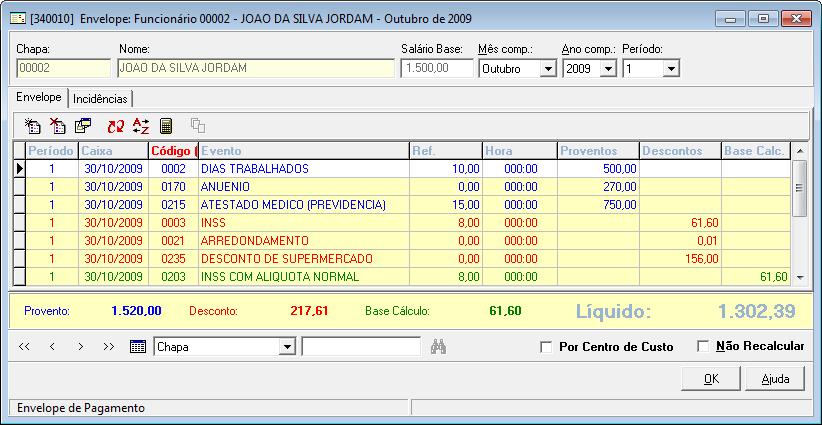Viewport: 822px width, 425px height.
Task: Open the calculator toolbar icon
Action: 166,126
